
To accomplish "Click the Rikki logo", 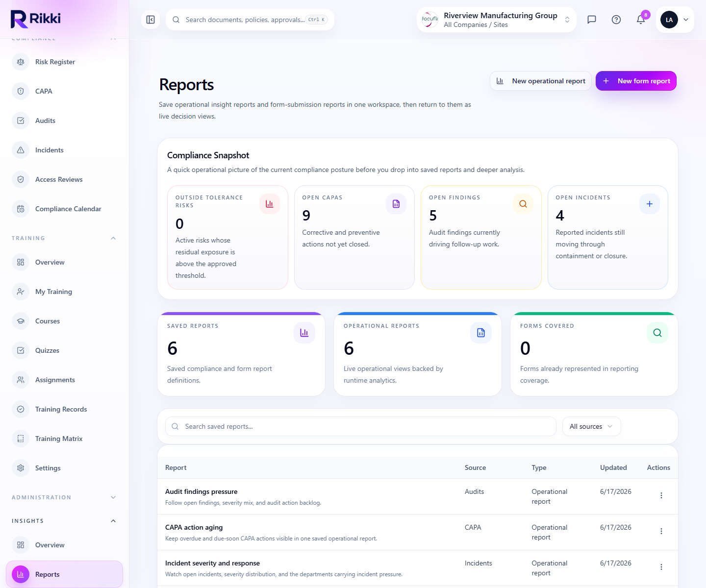I will pyautogui.click(x=36, y=19).
